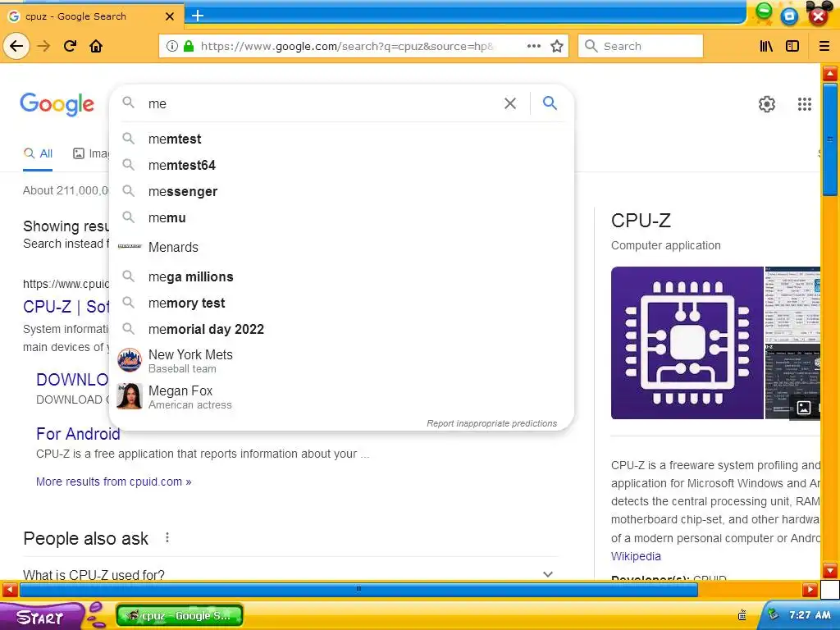This screenshot has width=840, height=630.
Task: Select the memtest64 suggestion
Action: [x=341, y=165]
